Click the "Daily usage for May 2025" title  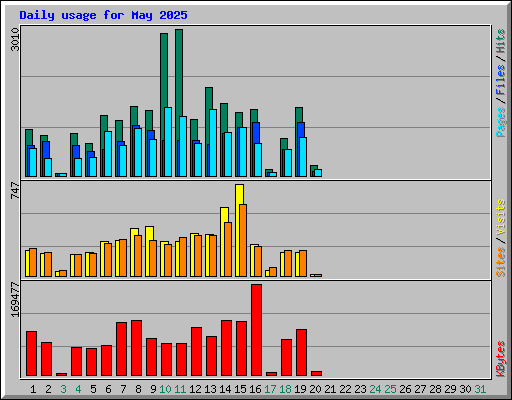(103, 15)
